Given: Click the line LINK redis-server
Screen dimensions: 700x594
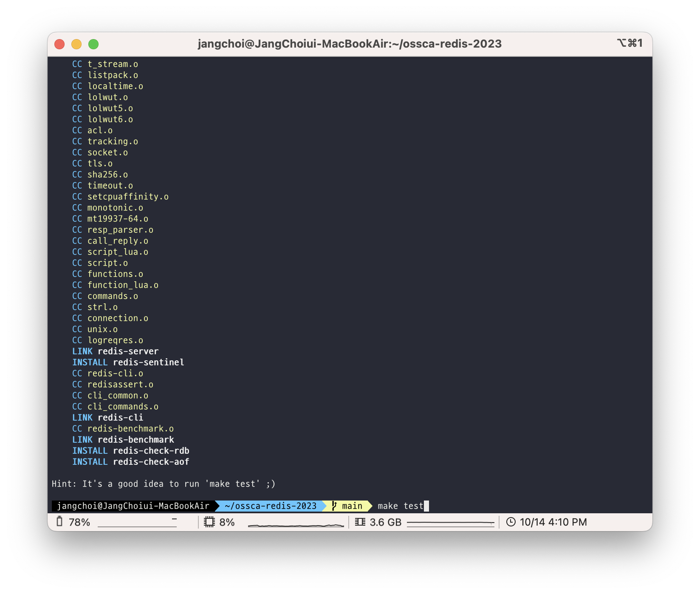Looking at the screenshot, I should [116, 351].
